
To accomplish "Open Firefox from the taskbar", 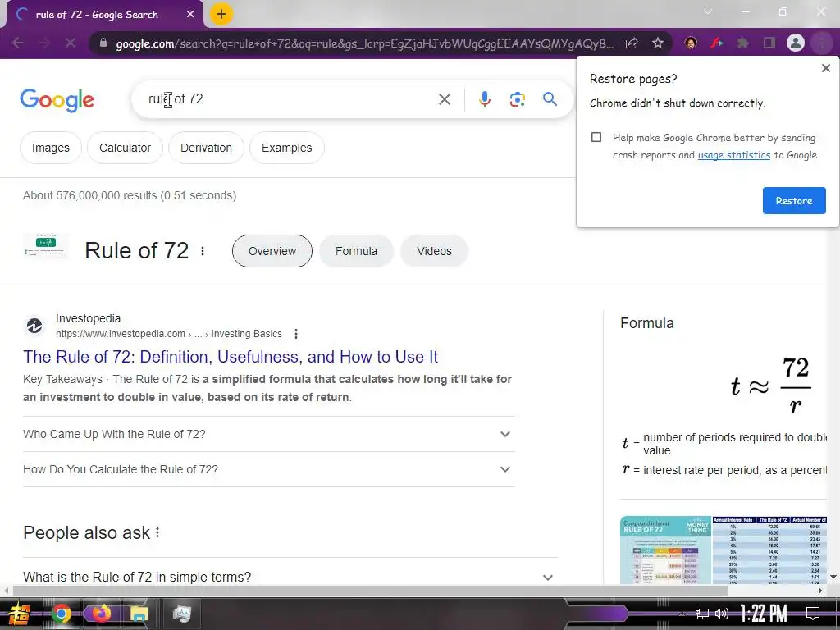I will pyautogui.click(x=101, y=614).
